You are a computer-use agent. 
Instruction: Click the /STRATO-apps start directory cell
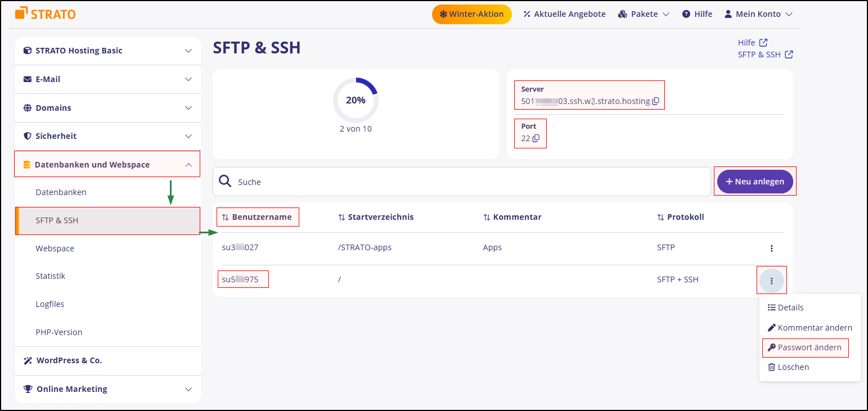(x=365, y=247)
